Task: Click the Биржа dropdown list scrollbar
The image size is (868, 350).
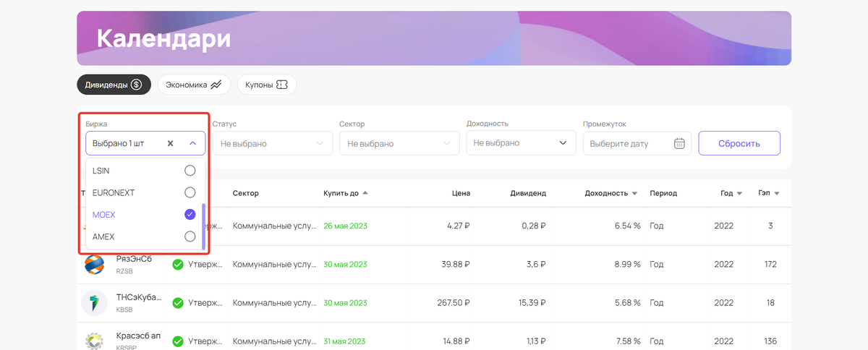Action: [x=203, y=226]
